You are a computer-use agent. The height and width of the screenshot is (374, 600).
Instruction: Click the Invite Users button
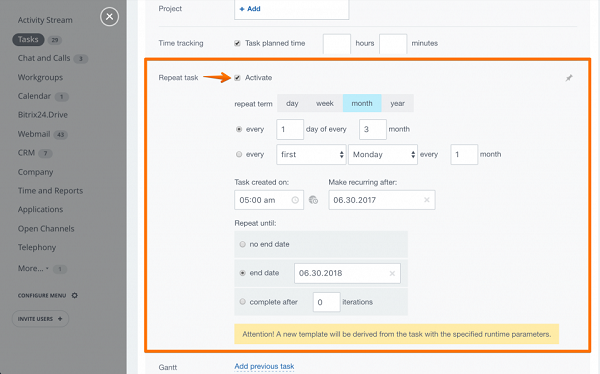click(40, 318)
